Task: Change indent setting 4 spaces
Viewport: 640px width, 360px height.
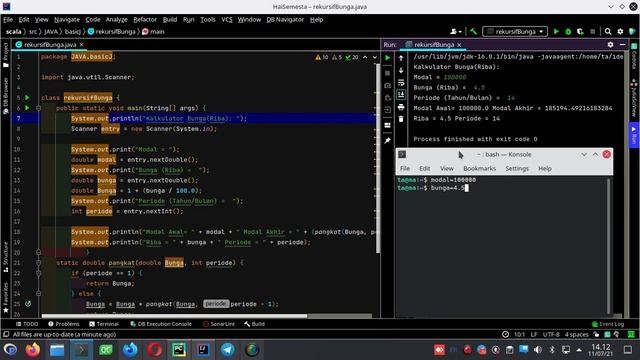Action: click(x=576, y=334)
